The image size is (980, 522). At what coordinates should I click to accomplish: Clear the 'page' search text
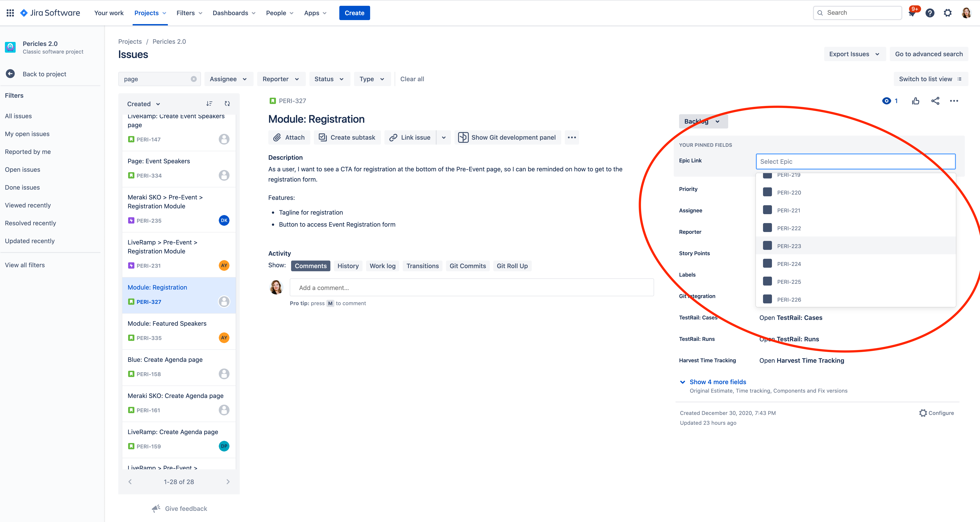tap(194, 79)
